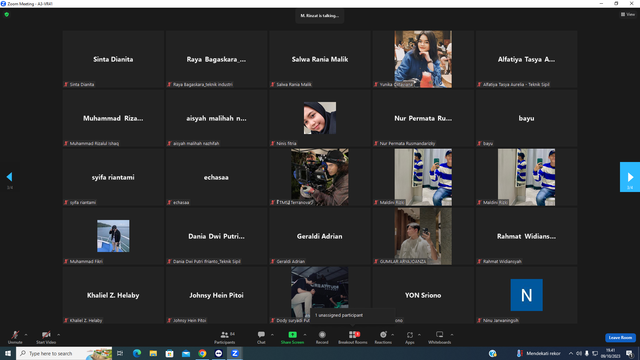Unmute the microphone in Zoom toolbar

pyautogui.click(x=15, y=337)
